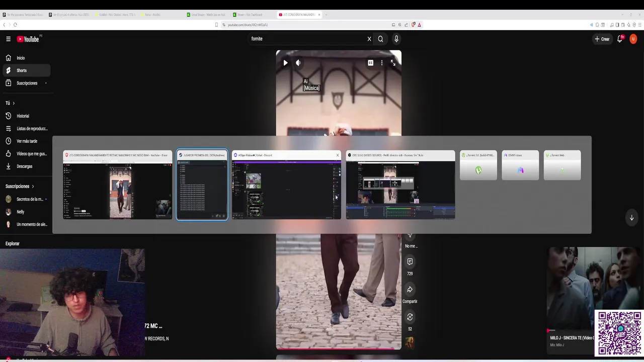Viewport: 644px width, 362px height.
Task: Switch to the Discord window thumbnail
Action: (286, 185)
